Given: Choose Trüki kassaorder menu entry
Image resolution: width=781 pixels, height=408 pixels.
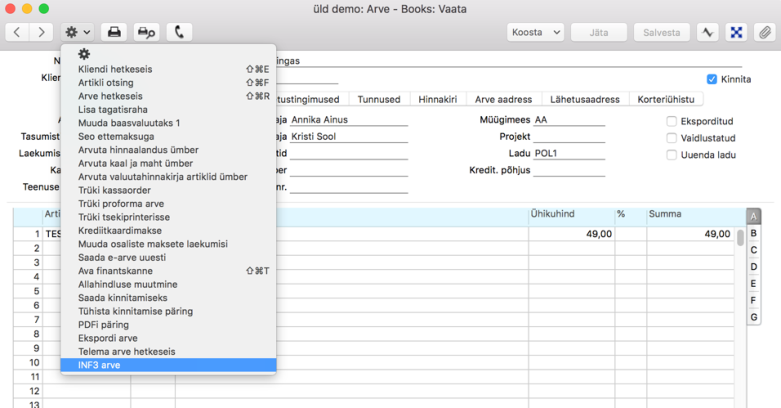Looking at the screenshot, I should [x=168, y=190].
